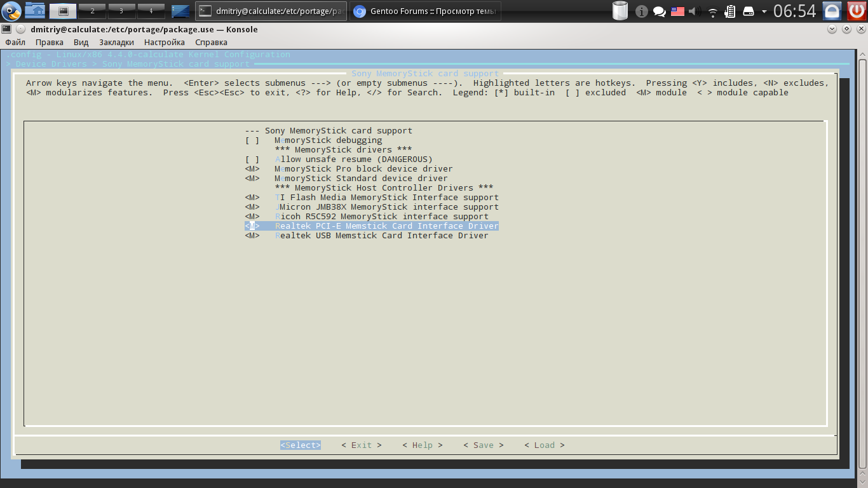This screenshot has height=488, width=868.
Task: Open the chat bubbles tray icon
Action: tap(660, 11)
